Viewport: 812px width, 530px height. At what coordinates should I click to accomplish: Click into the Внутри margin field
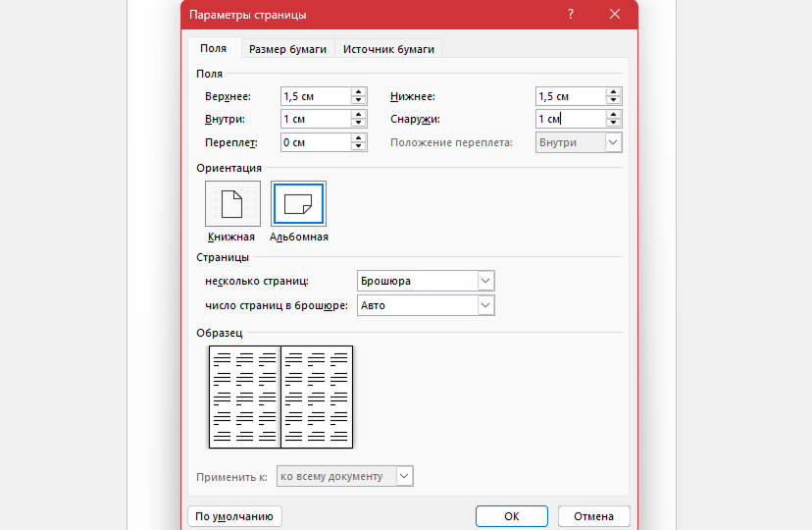click(x=316, y=119)
